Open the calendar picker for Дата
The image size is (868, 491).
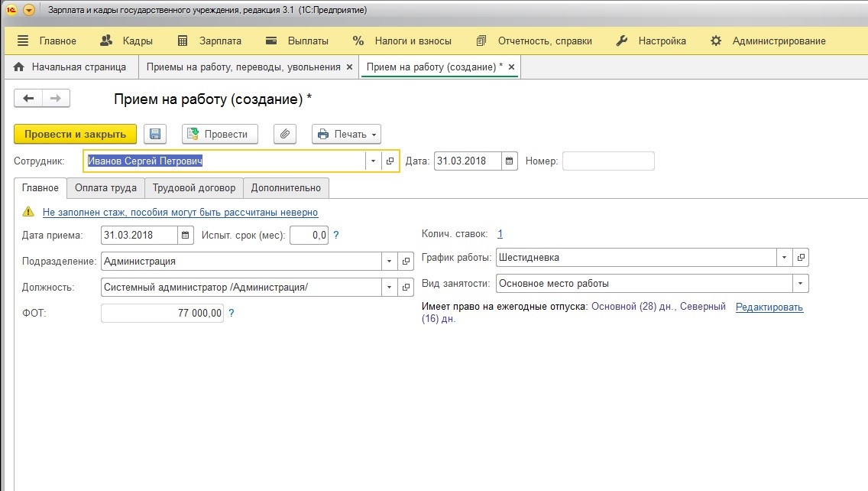510,161
